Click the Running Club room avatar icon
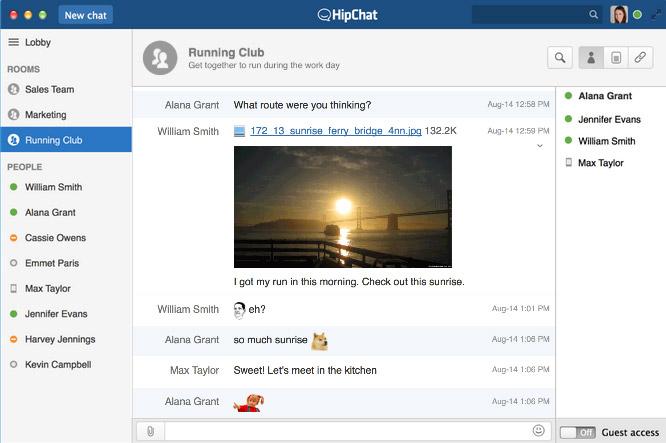This screenshot has width=666, height=443. [159, 58]
